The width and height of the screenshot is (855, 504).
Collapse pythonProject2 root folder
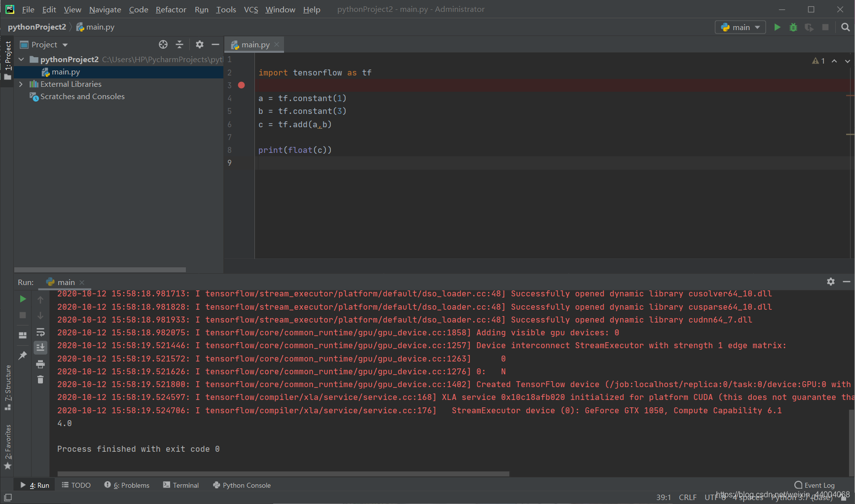coord(21,59)
